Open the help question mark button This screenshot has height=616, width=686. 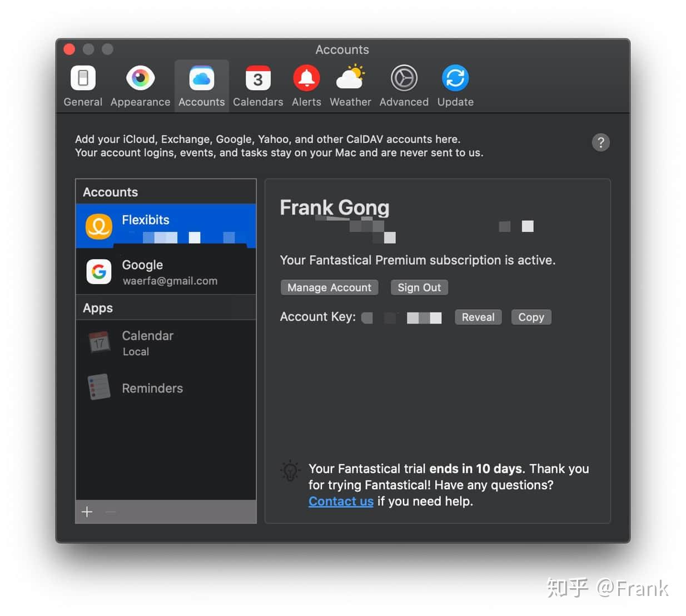601,142
